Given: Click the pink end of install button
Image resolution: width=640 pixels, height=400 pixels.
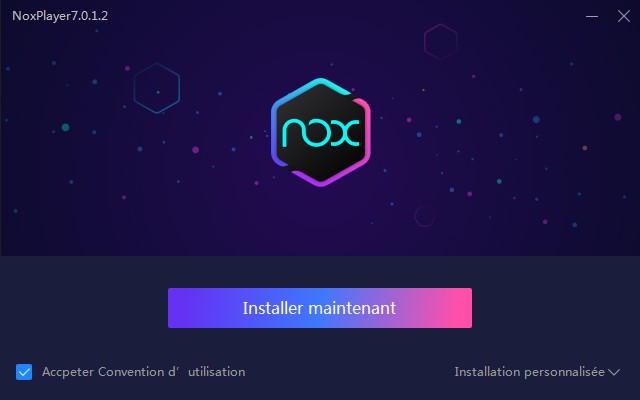Looking at the screenshot, I should click(457, 308).
